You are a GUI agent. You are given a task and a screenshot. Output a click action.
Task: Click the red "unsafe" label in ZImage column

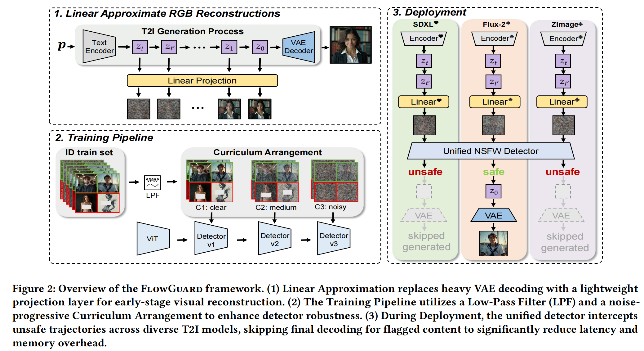[563, 172]
